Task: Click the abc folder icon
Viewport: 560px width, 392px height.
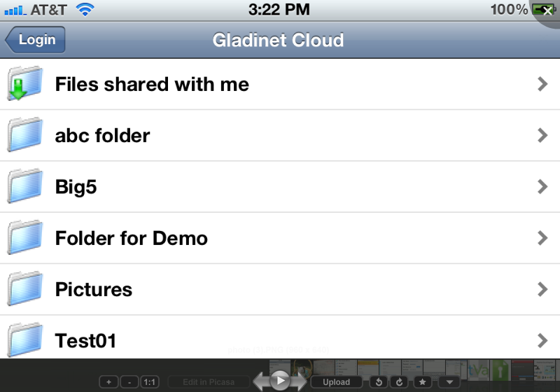Action: pos(25,134)
